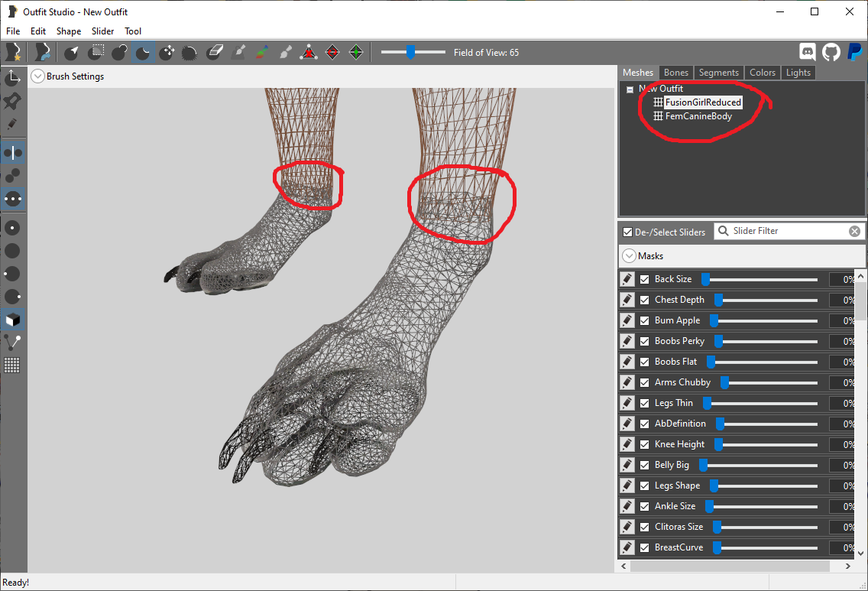Open the Edit menu
The height and width of the screenshot is (591, 868).
point(38,31)
